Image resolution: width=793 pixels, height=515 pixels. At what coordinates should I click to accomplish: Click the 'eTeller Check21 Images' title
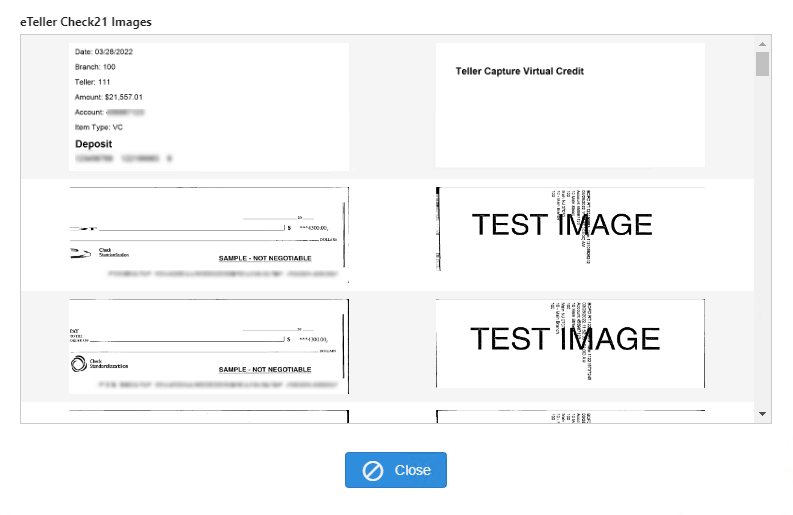pyautogui.click(x=86, y=22)
